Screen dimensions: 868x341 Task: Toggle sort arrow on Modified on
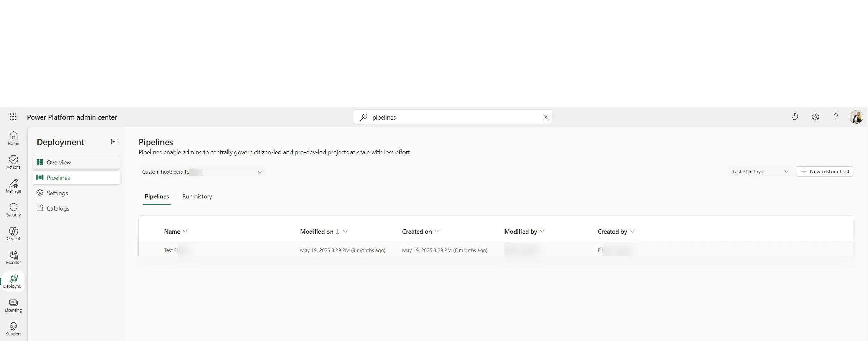click(x=337, y=232)
